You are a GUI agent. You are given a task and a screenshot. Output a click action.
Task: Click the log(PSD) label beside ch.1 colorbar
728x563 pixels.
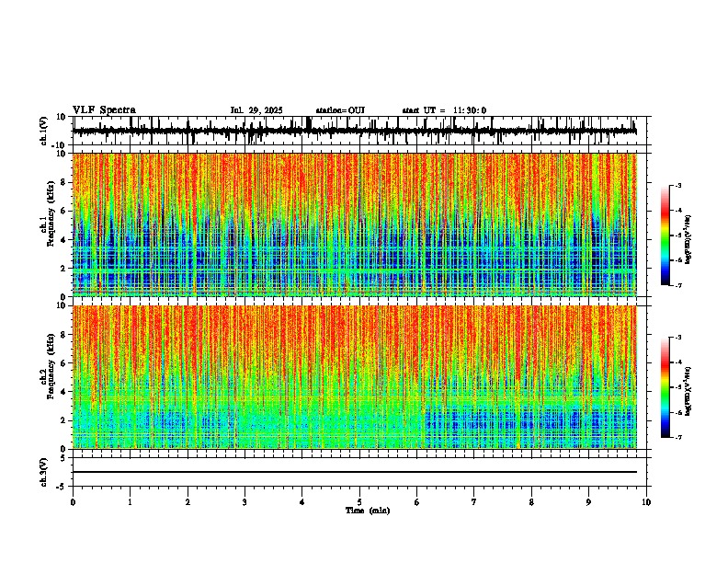click(688, 239)
